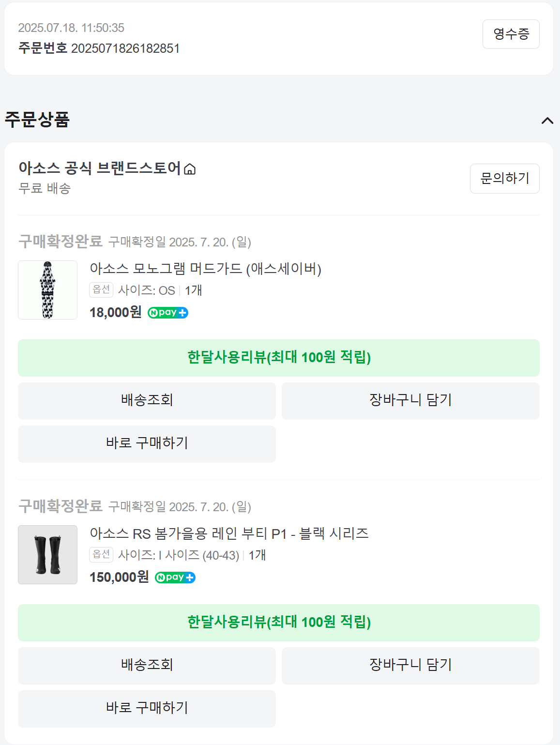Screen dimensions: 560x745
Task: Open the rain bootie product thumbnail
Action: coord(47,555)
